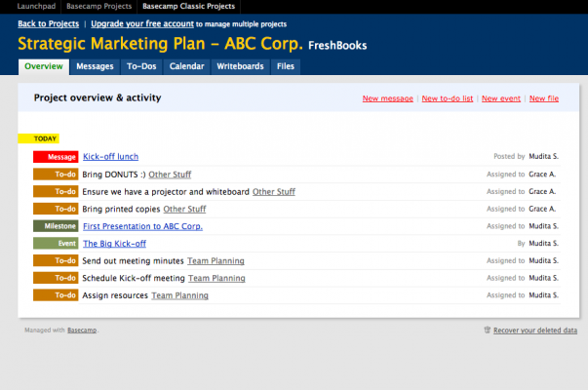Create a New message
Screen dimensions: 588x390
coord(388,98)
